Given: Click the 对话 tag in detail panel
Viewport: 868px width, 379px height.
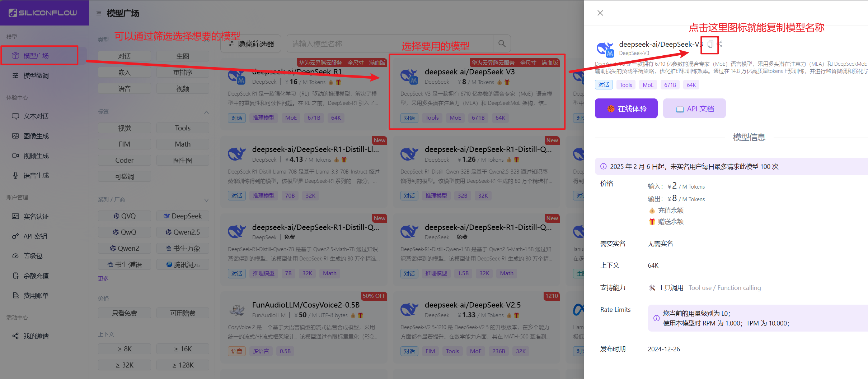Looking at the screenshot, I should [604, 85].
